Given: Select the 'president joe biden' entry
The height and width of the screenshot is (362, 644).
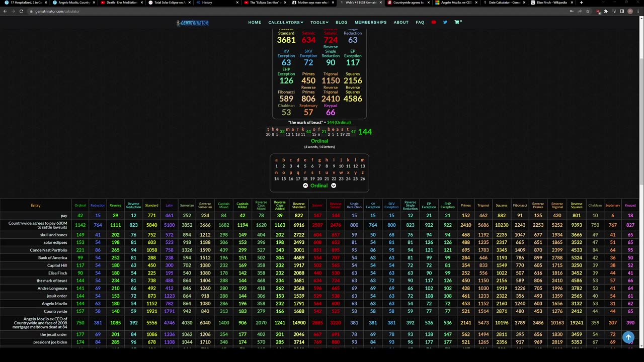Looking at the screenshot, I should click(50, 342).
